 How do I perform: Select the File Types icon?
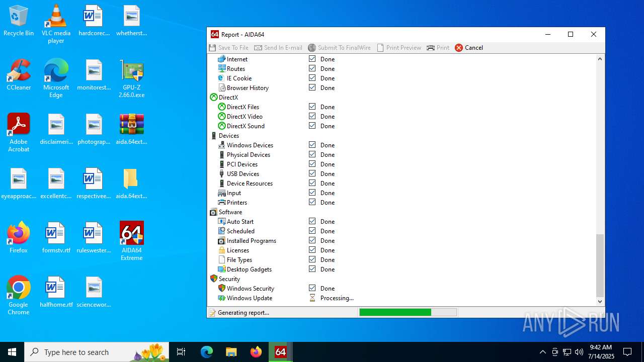[221, 259]
